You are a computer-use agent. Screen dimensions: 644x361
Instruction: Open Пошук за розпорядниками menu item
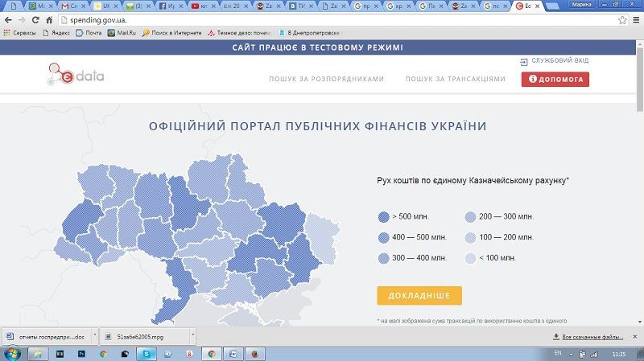click(x=326, y=80)
